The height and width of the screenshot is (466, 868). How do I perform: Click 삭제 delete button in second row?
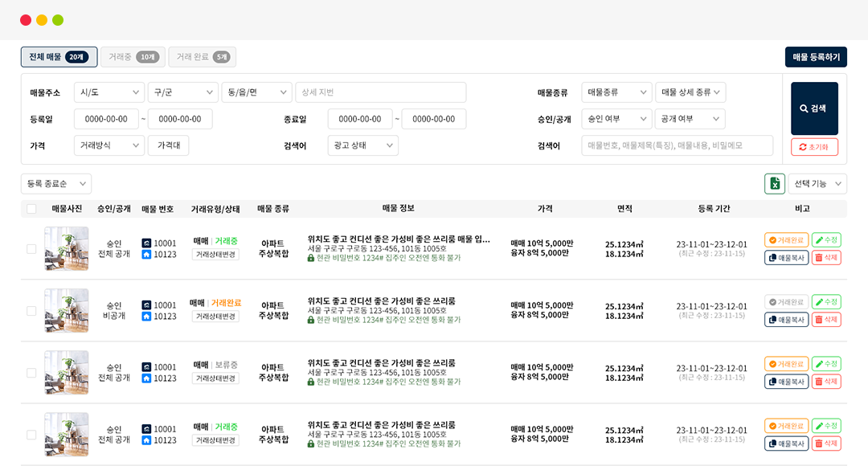tap(826, 320)
